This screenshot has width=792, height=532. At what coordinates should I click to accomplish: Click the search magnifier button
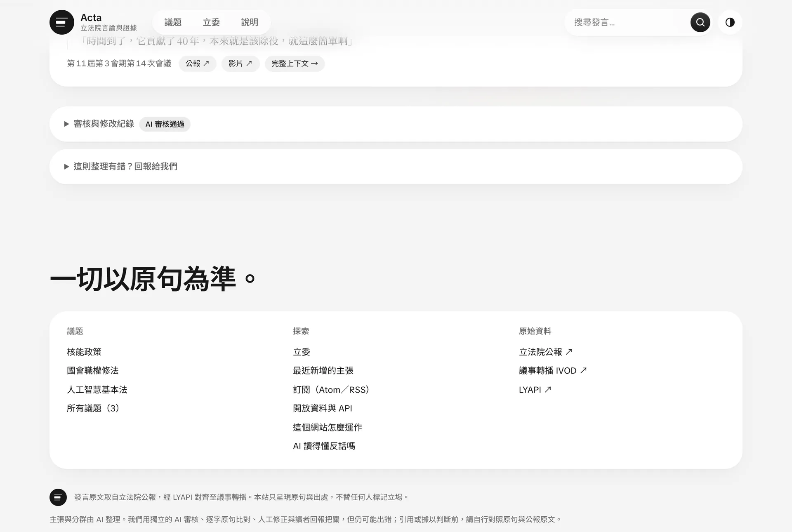(x=700, y=22)
